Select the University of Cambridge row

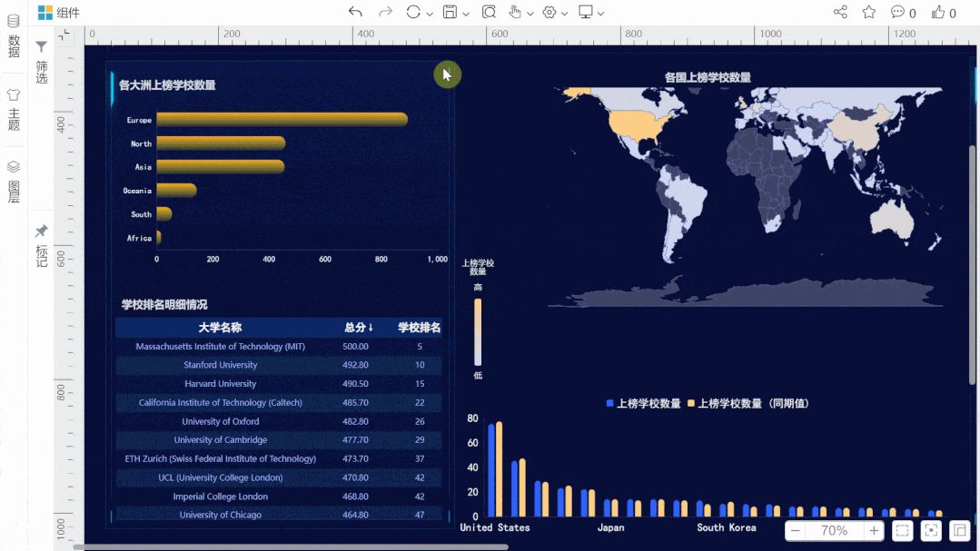click(x=279, y=439)
